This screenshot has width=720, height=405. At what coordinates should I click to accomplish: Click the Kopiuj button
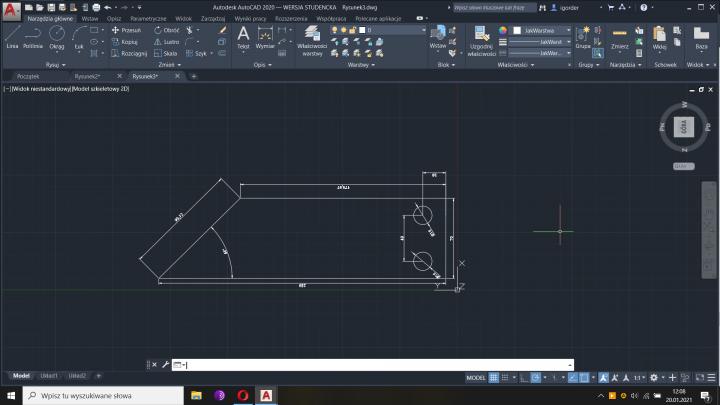coord(125,42)
